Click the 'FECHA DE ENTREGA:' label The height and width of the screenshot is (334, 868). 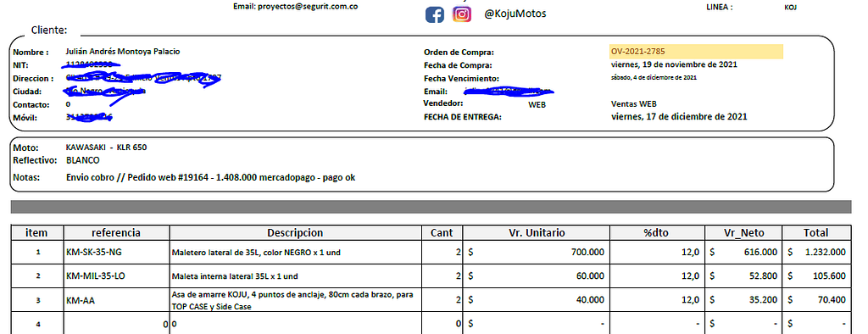tap(462, 118)
